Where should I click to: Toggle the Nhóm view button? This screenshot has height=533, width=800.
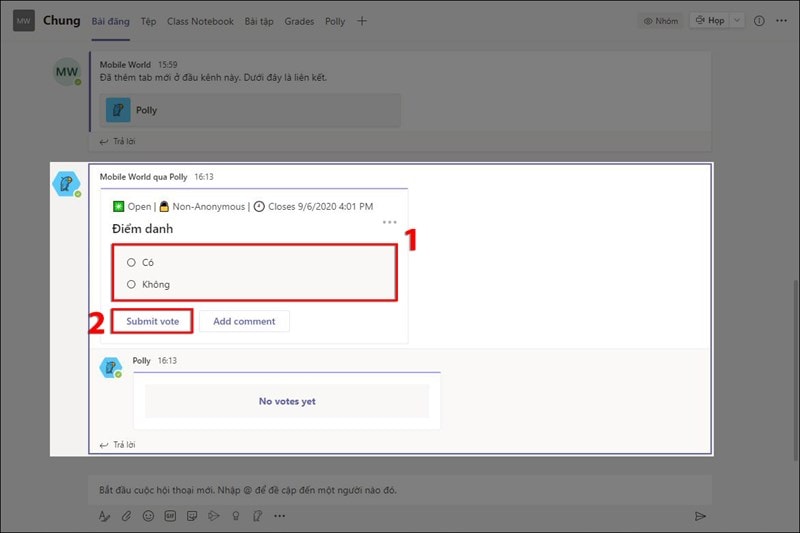click(x=660, y=21)
